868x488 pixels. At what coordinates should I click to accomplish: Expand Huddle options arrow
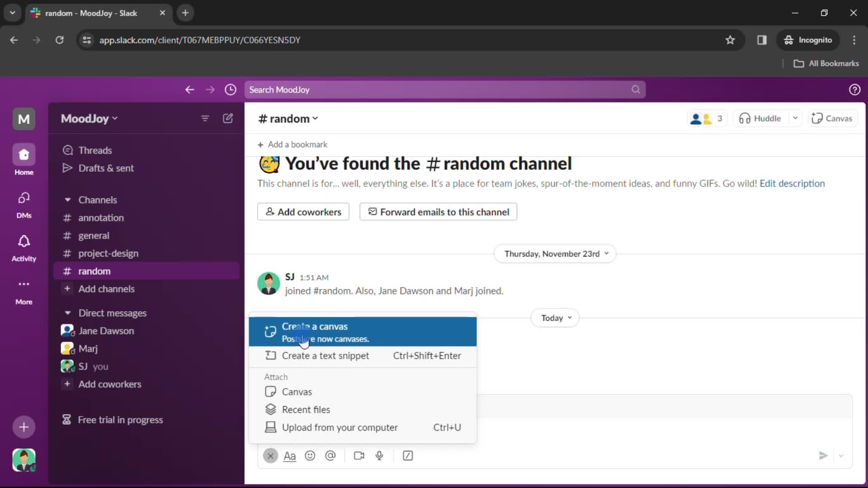click(x=795, y=118)
